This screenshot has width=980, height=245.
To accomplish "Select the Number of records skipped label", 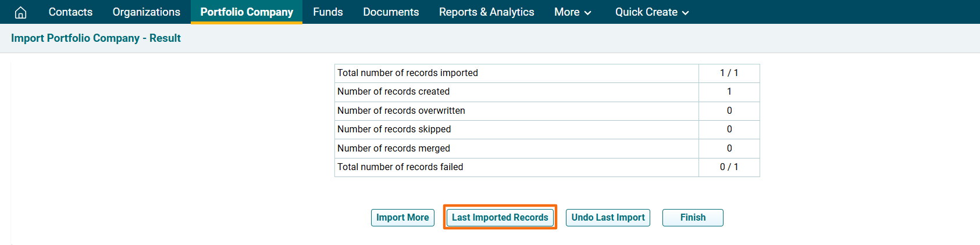I will click(394, 129).
